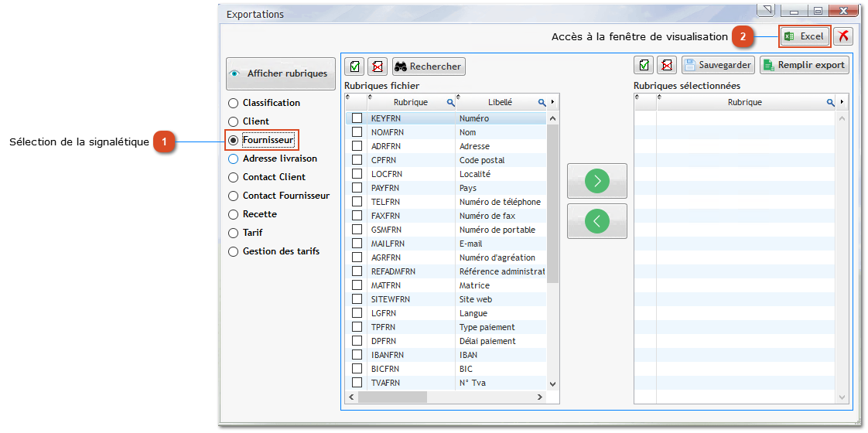868x433 pixels.
Task: Click the Rechercher binoculars button
Action: pyautogui.click(x=428, y=66)
